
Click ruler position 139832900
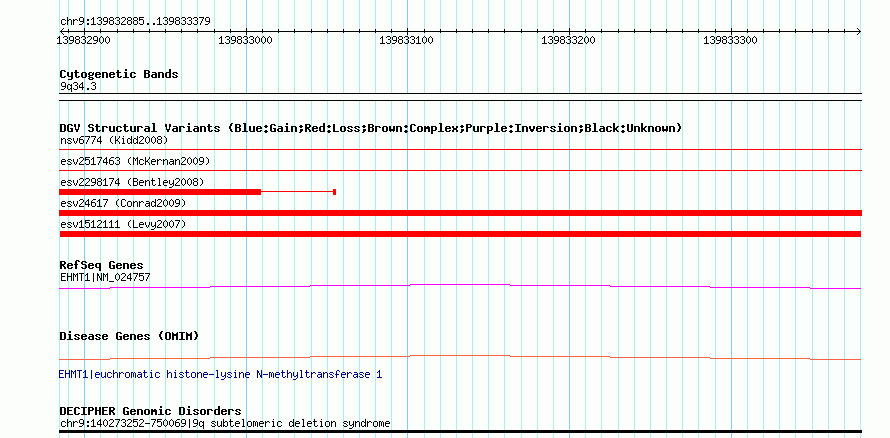83,41
